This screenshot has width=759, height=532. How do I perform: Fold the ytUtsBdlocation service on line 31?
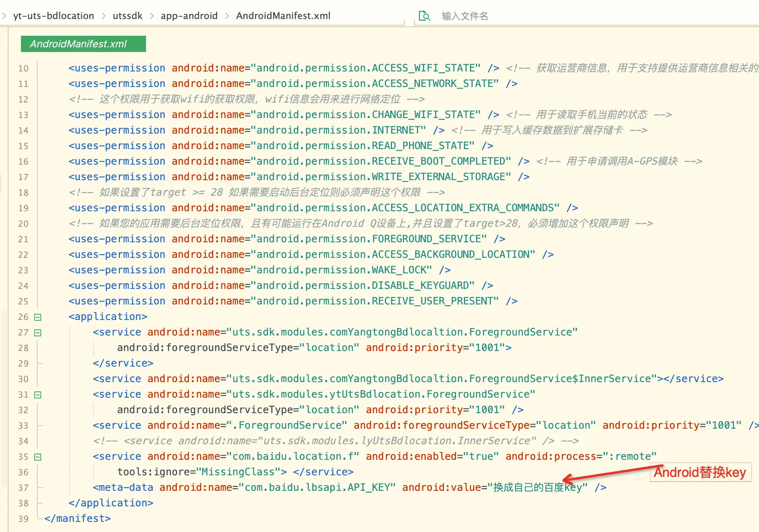(38, 395)
